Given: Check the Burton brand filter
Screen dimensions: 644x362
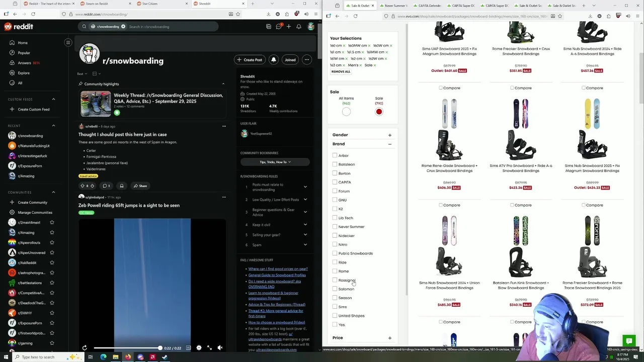Looking at the screenshot, I should pos(335,173).
